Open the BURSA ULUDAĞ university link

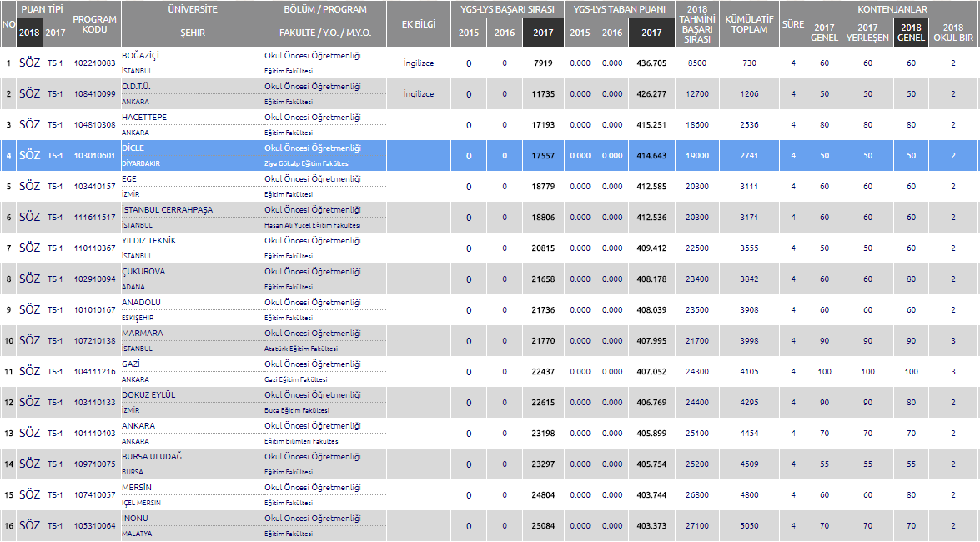pyautogui.click(x=152, y=457)
